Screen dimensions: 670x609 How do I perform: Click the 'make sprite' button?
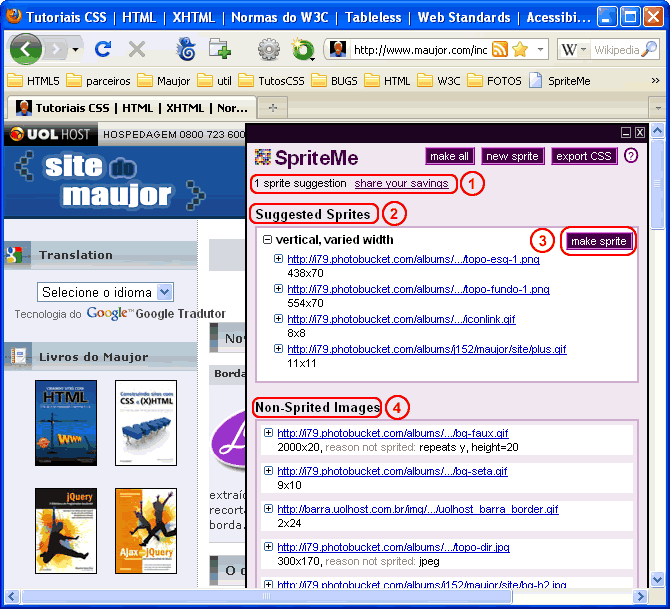coord(598,241)
